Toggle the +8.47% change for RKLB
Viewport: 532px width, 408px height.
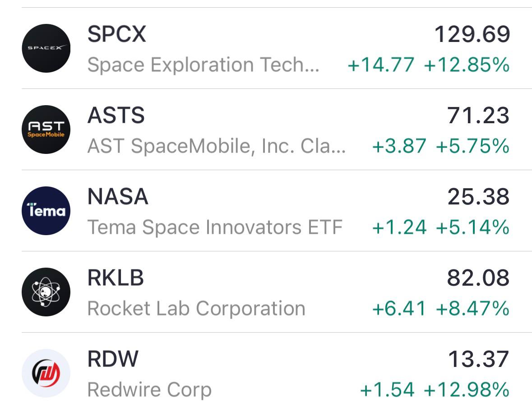coord(472,308)
